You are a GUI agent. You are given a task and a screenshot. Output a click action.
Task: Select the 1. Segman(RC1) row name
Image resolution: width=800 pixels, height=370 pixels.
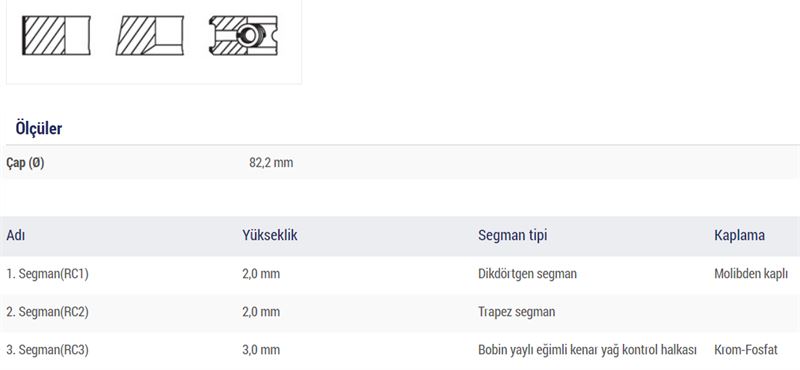coord(47,274)
